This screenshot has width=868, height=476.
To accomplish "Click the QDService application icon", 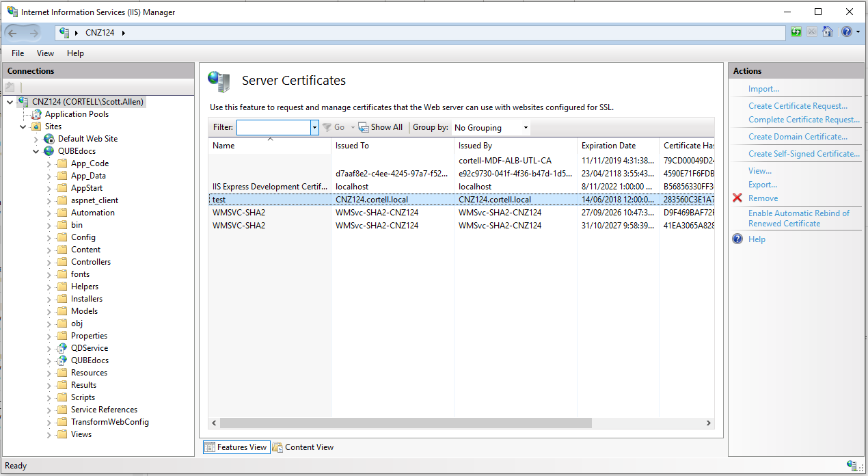I will pos(62,348).
